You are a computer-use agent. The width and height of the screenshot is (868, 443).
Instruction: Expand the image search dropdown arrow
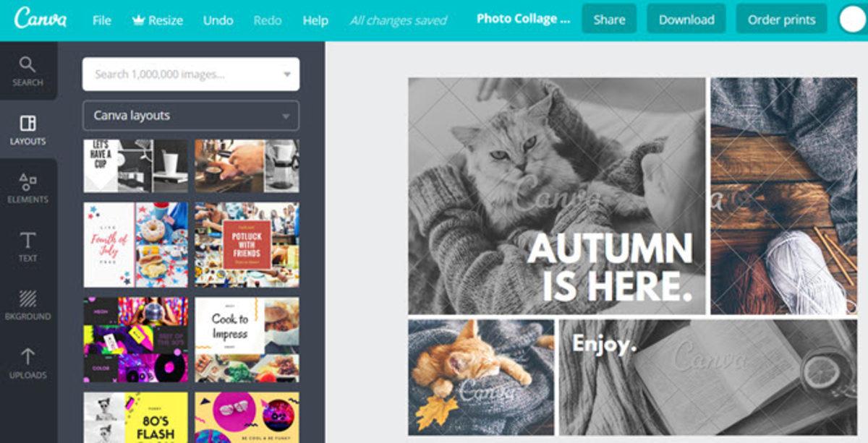pyautogui.click(x=287, y=74)
